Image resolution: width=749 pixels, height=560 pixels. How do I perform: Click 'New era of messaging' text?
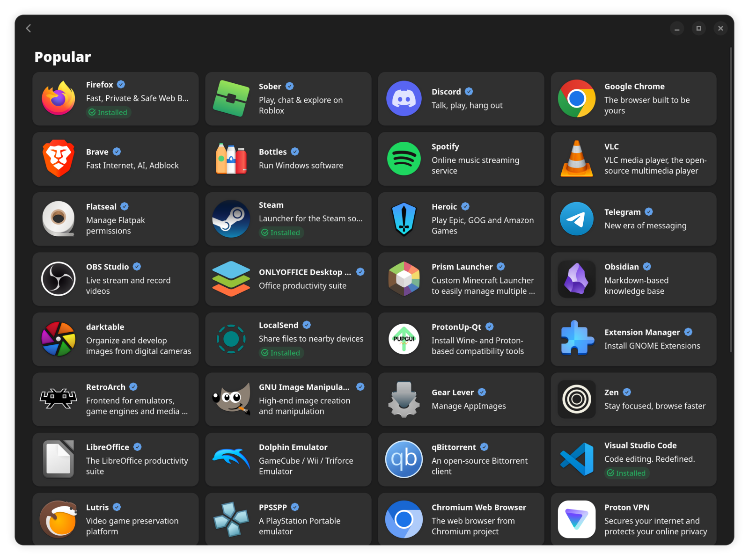click(x=646, y=225)
